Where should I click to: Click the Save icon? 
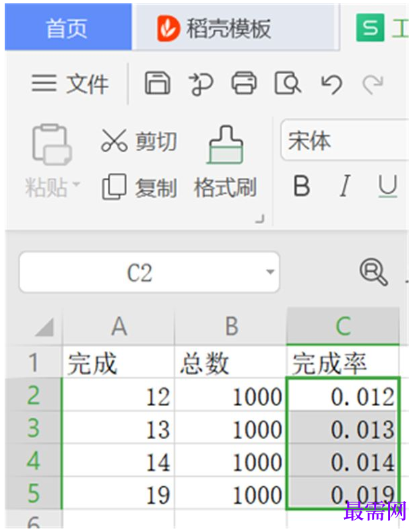(158, 83)
